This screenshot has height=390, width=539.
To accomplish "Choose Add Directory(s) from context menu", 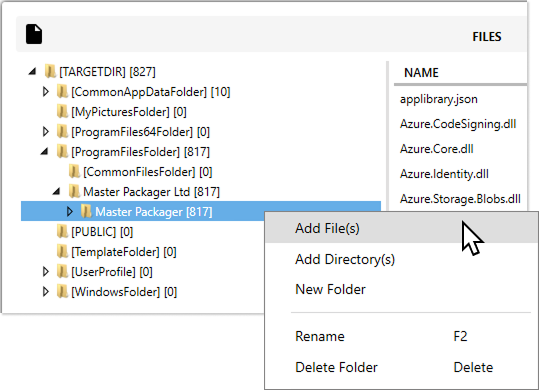I will click(401, 259).
